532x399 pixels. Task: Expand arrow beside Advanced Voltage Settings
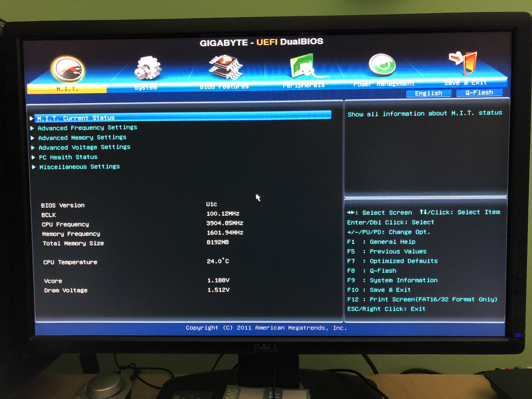click(33, 148)
